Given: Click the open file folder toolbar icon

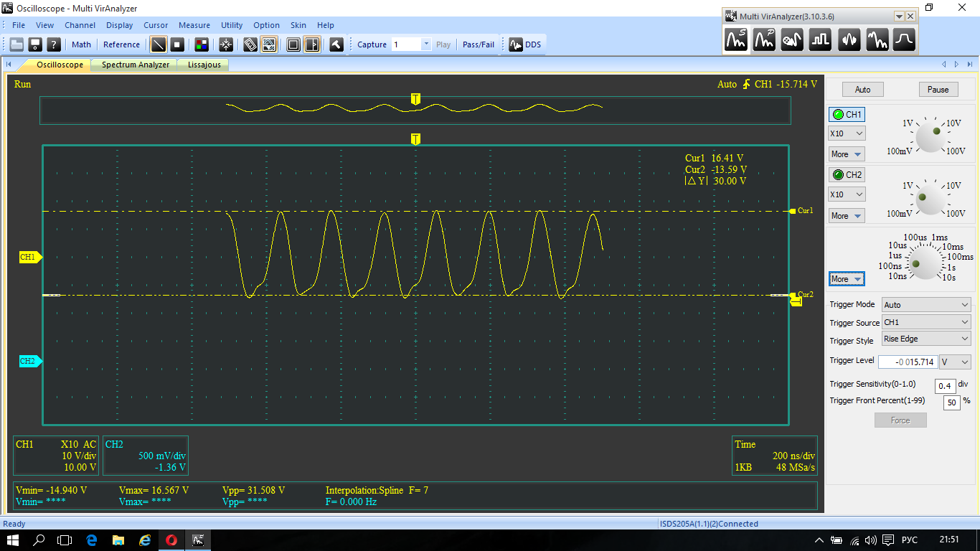Looking at the screenshot, I should (x=17, y=44).
